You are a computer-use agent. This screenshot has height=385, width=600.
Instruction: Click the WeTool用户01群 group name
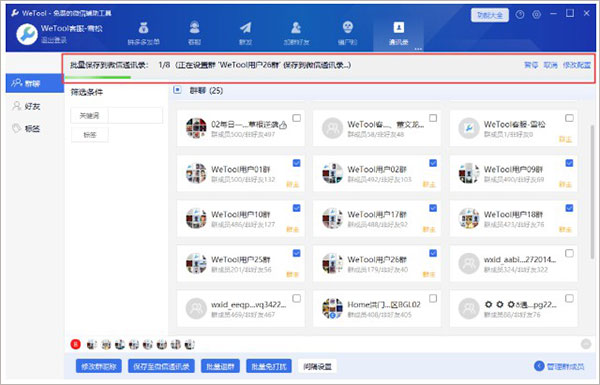click(x=240, y=169)
